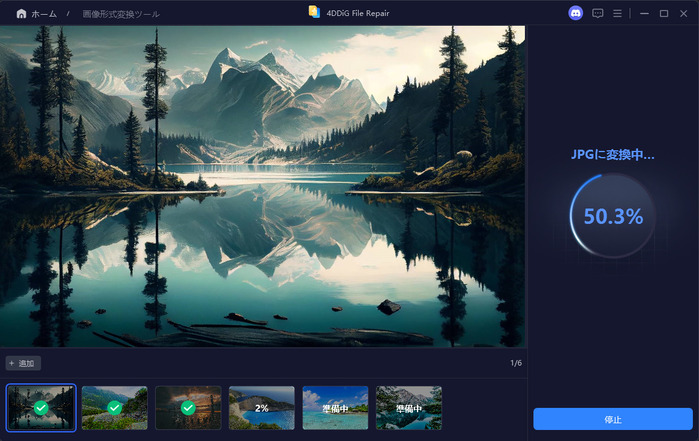
Task: Select the thumbnail showing 2% progress
Action: 262,408
